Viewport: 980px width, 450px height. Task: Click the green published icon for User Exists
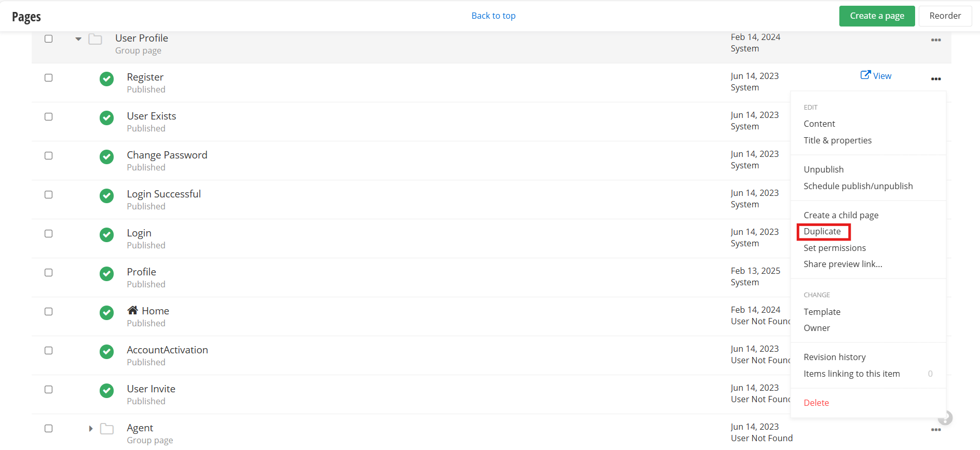(107, 118)
